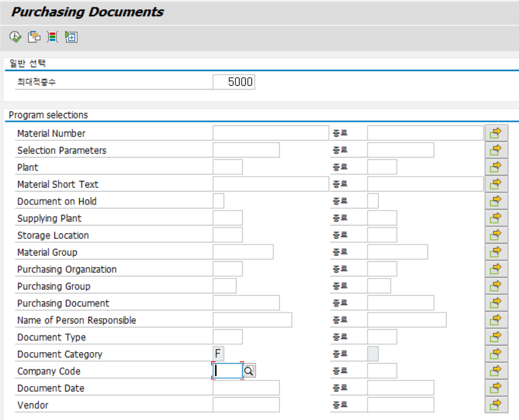Click the maximum hits field showing 5000
The width and height of the screenshot is (519, 420).
click(x=234, y=82)
